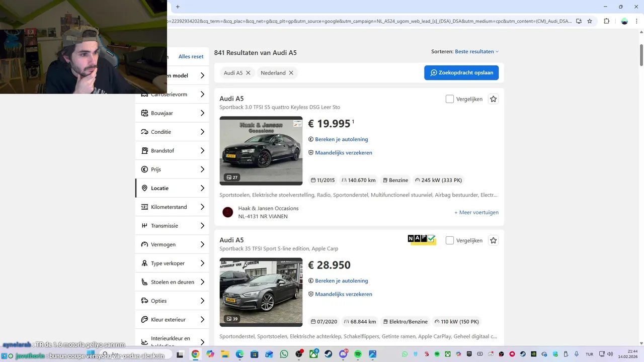Expand the Transmissie filter

point(172,226)
